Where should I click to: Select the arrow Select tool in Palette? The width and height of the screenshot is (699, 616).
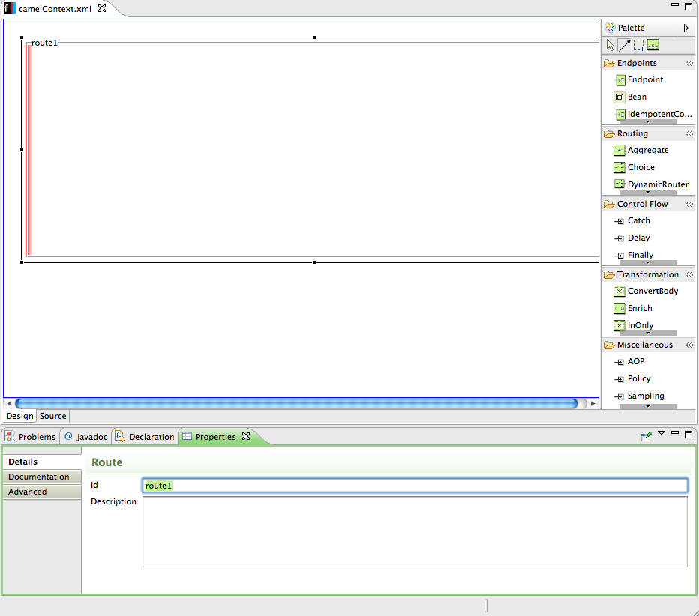coord(610,45)
